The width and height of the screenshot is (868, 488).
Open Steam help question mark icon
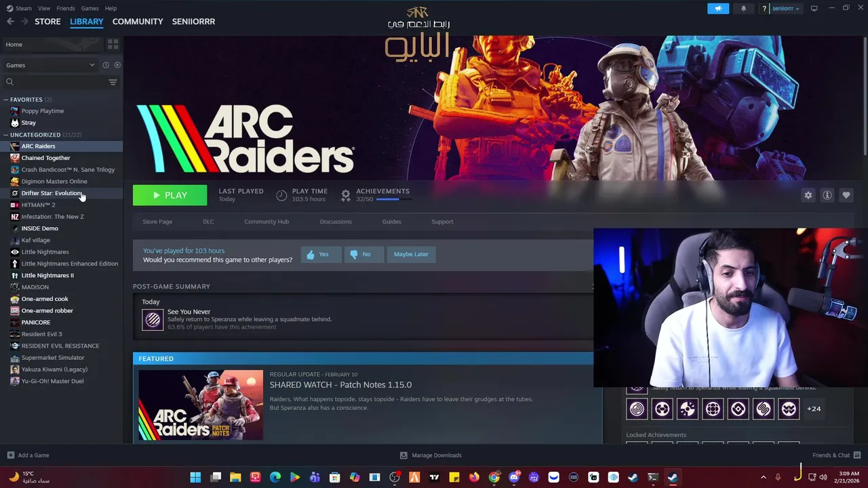coord(764,8)
